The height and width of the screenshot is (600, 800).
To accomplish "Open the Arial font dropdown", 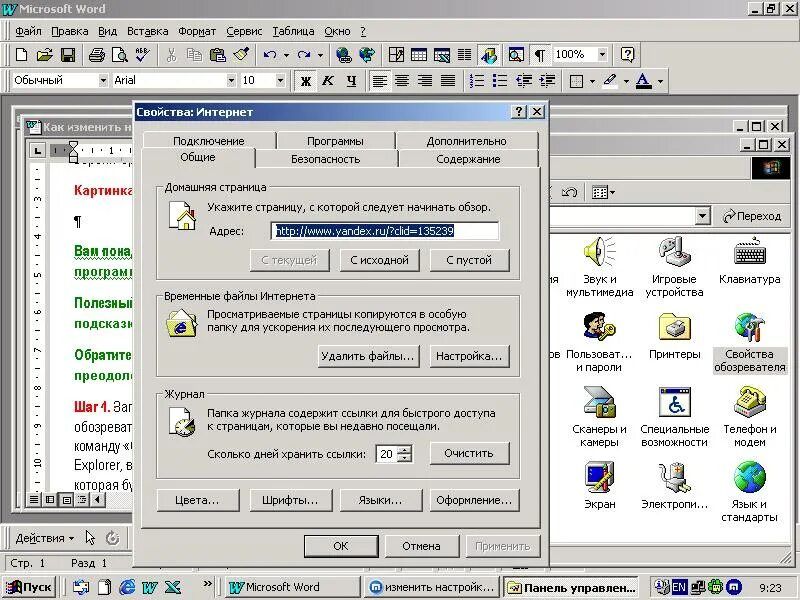I will point(231,81).
